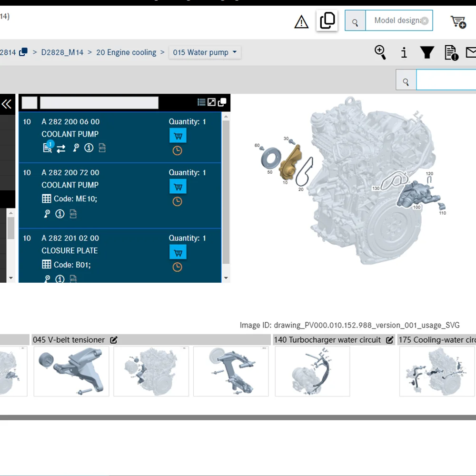Select the CLOSURE PLATE part name
This screenshot has width=476, height=476.
pyautogui.click(x=69, y=250)
